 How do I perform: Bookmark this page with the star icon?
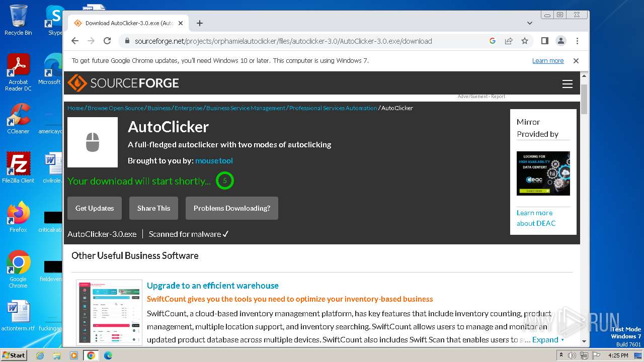[525, 41]
